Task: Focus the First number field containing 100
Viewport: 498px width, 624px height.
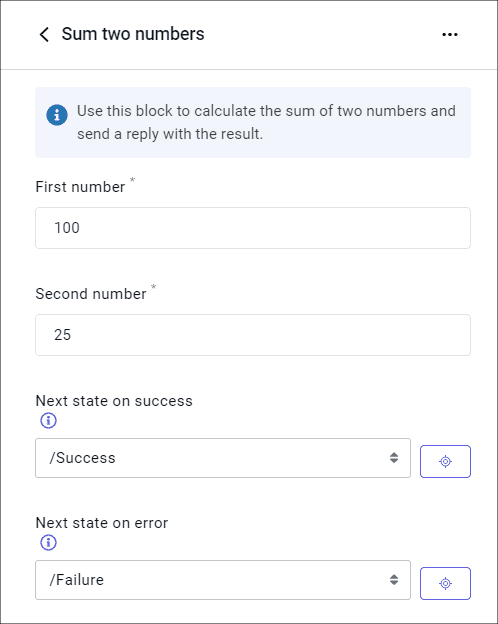Action: (x=253, y=228)
